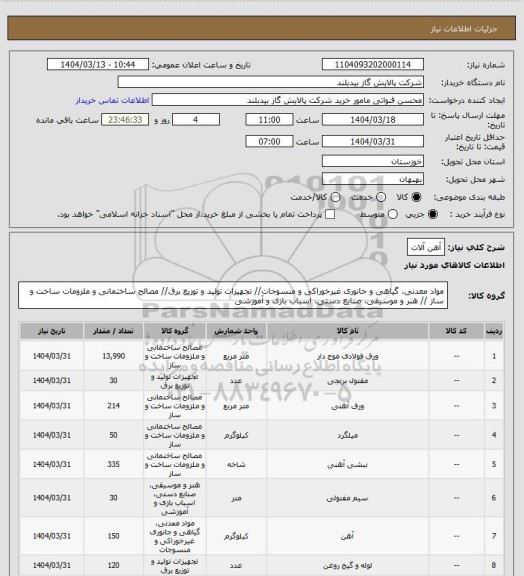
Task: Toggle the اسناد خزانه اسلامی payment checkbox
Action: click(330, 214)
